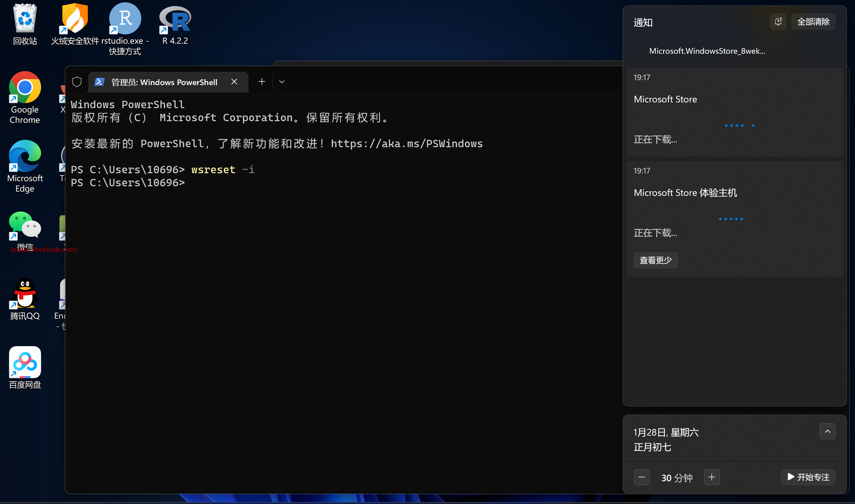Select the 管理员: Windows PowerShell tab
The height and width of the screenshot is (504, 855).
coord(168,82)
